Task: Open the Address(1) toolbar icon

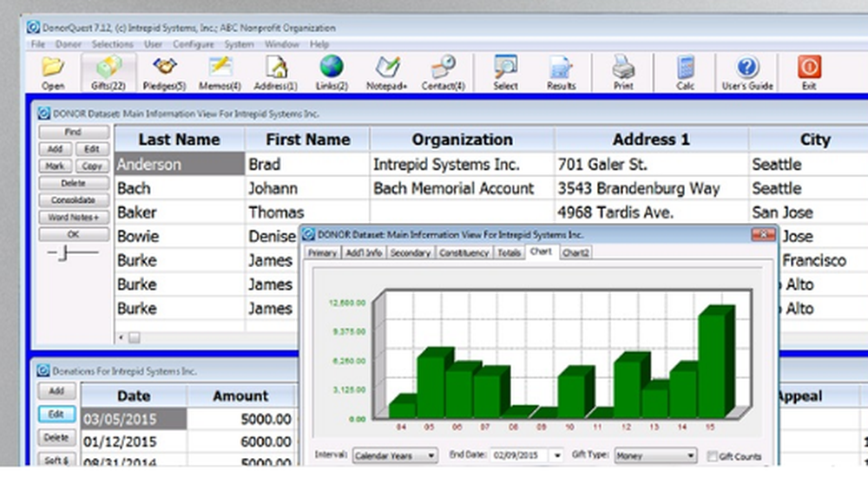Action: 275,73
